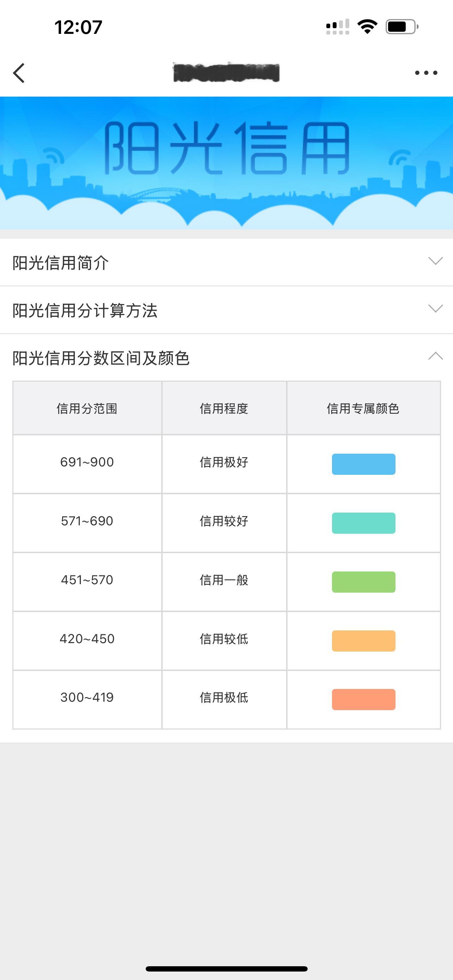Expand the 阳光信用简介 chevron
The image size is (453, 980).
(435, 261)
